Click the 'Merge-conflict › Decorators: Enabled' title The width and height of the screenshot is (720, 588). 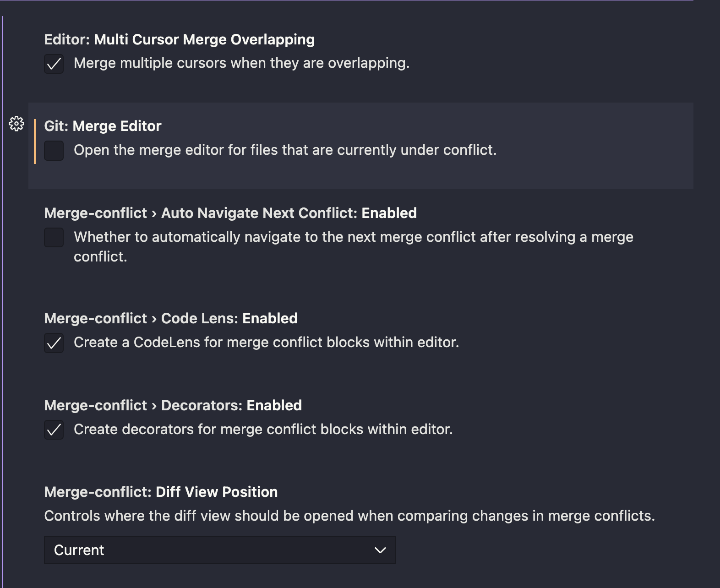coord(173,405)
